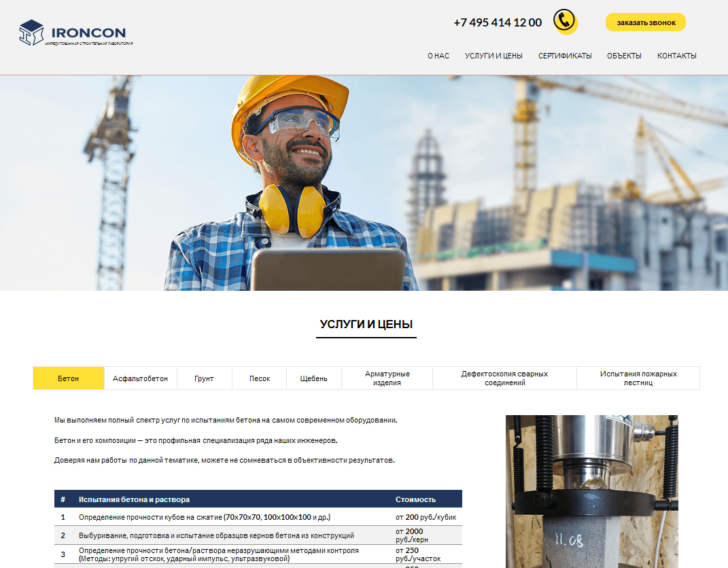Viewport: 728px width, 568px height.
Task: Select the 'Бетон' tab
Action: click(69, 378)
